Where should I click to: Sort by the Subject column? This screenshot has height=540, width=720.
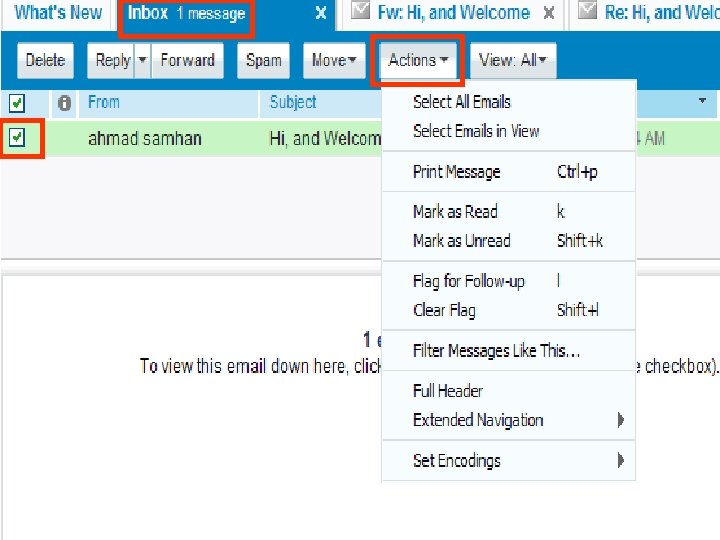coord(293,102)
